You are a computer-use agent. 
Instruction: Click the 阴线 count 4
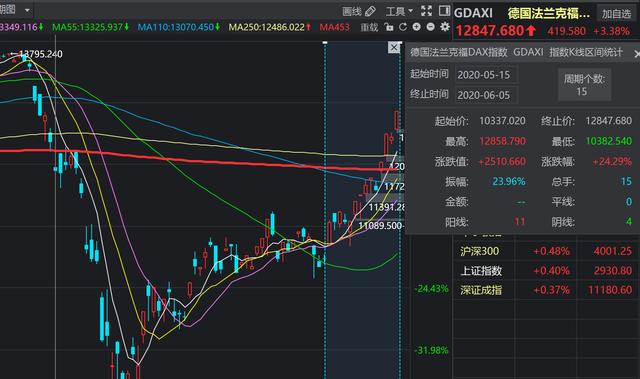(629, 222)
